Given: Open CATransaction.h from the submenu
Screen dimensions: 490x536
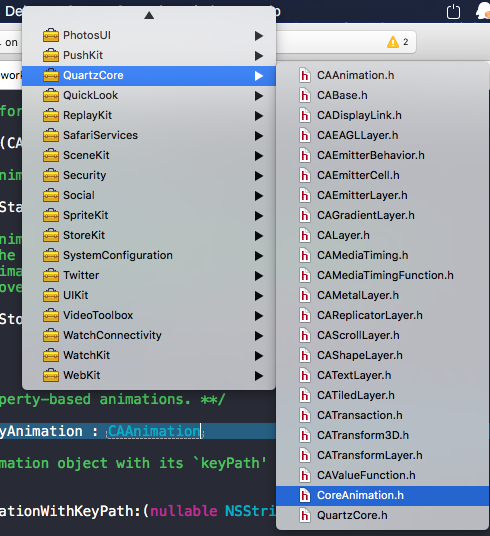Looking at the screenshot, I should (382, 415).
